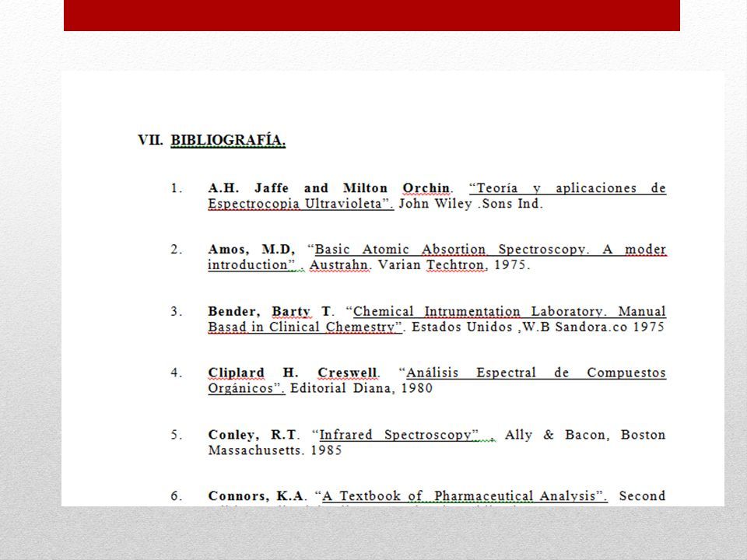Click 'Estados Unidos ,W.B Sandora.co 1975'
The height and width of the screenshot is (560, 747).
coord(538,327)
